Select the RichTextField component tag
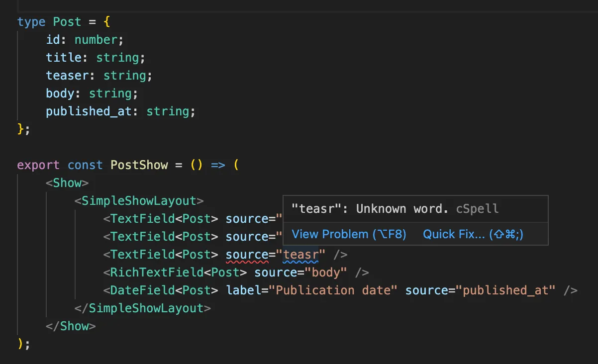 [x=155, y=272]
